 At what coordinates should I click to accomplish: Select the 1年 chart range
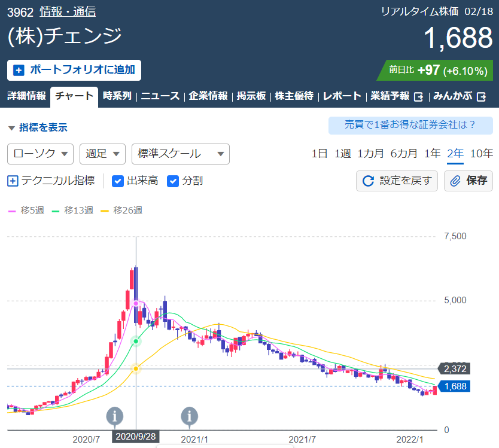tap(433, 154)
